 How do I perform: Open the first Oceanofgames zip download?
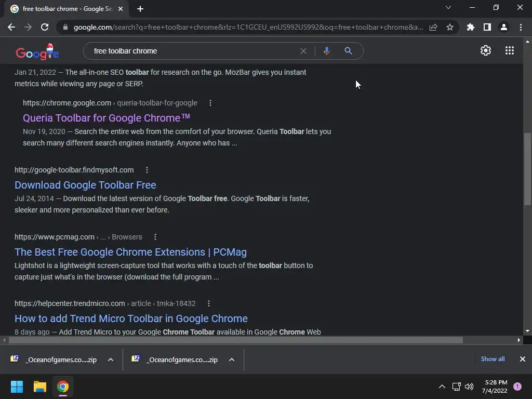tap(54, 360)
